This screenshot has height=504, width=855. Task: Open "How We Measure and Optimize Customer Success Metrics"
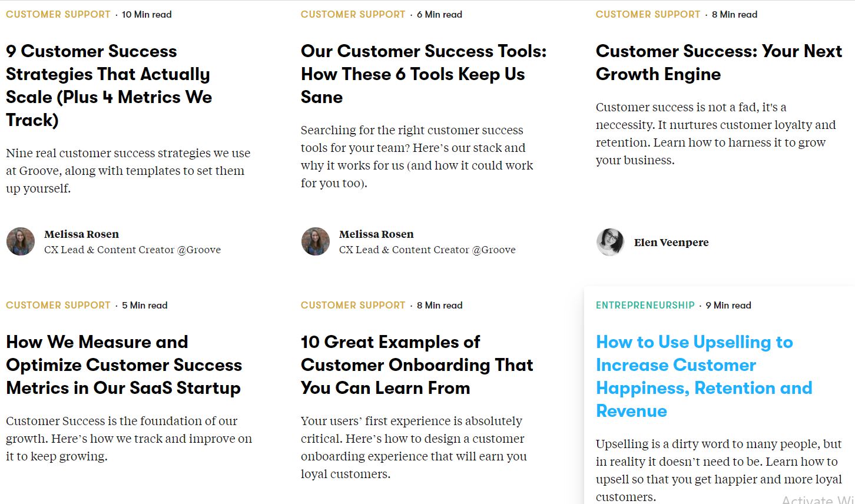(124, 365)
